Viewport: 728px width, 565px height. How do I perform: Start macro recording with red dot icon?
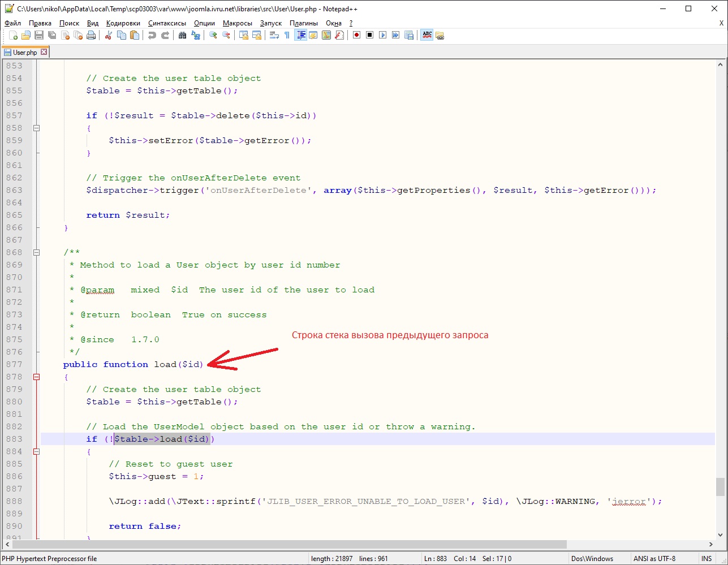357,35
